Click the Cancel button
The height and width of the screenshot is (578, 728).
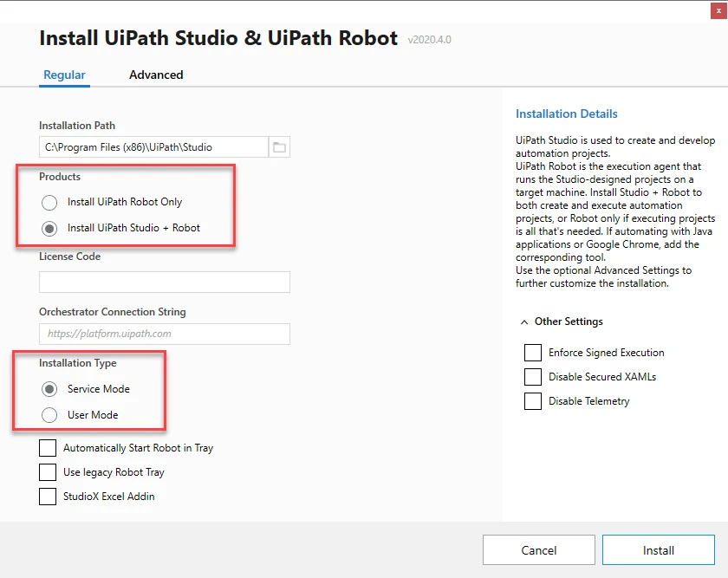pos(538,550)
